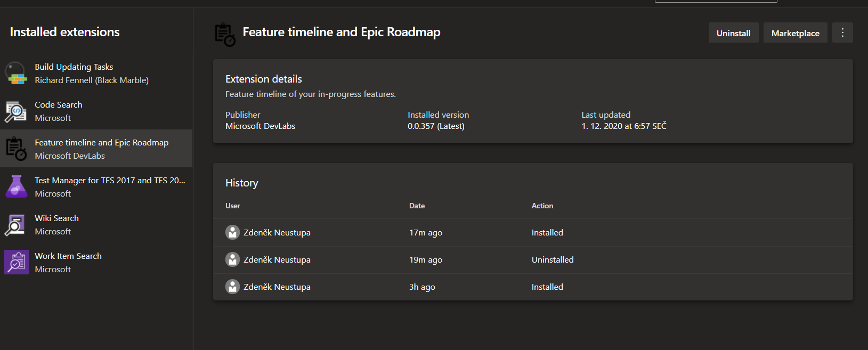Screen dimensions: 868x350
Task: Click the Publisher label
Action: [x=243, y=115]
